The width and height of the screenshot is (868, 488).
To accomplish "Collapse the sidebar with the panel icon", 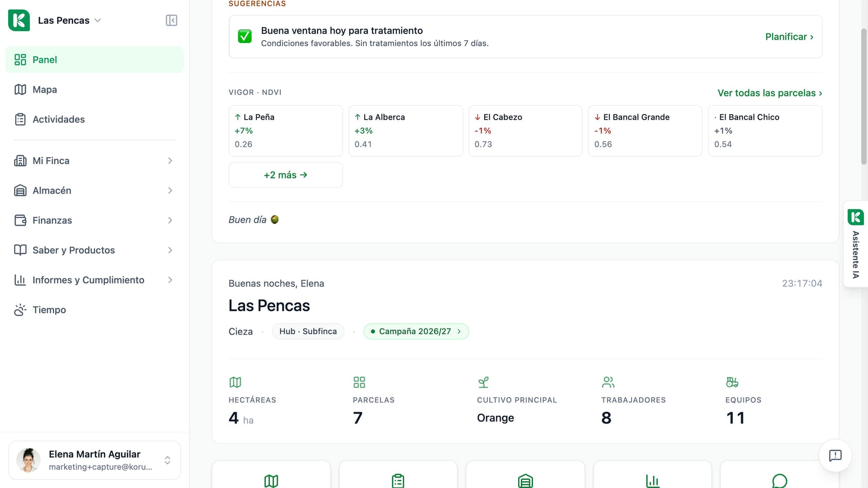I will pos(171,20).
